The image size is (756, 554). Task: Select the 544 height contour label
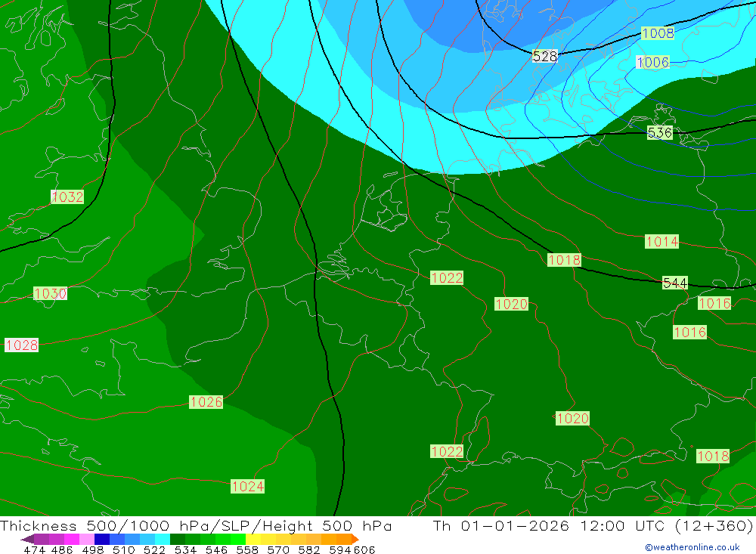675,283
